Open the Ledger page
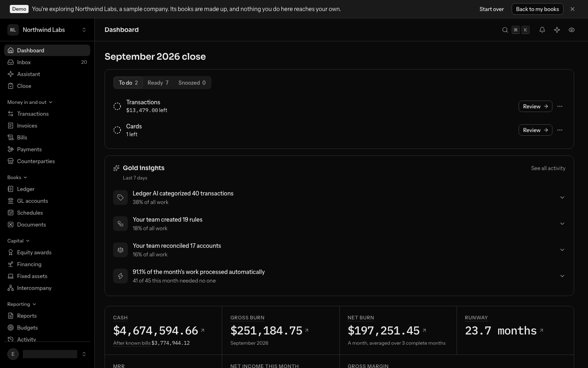 click(x=47, y=189)
